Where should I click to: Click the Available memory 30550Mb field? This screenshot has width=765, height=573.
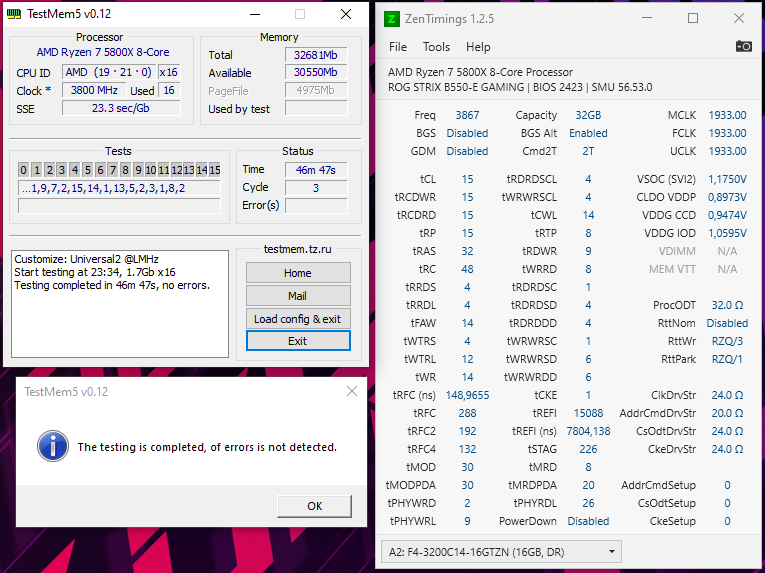coord(316,72)
